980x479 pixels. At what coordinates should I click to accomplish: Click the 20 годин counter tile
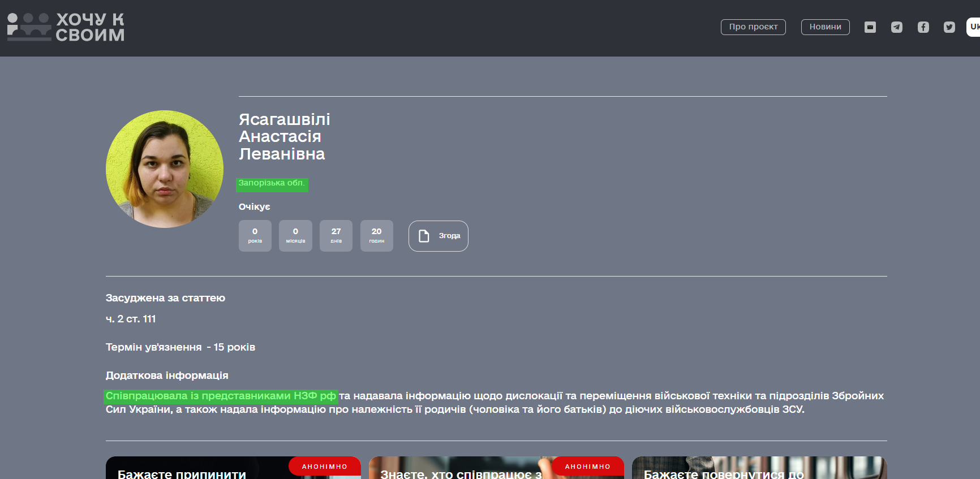click(377, 236)
